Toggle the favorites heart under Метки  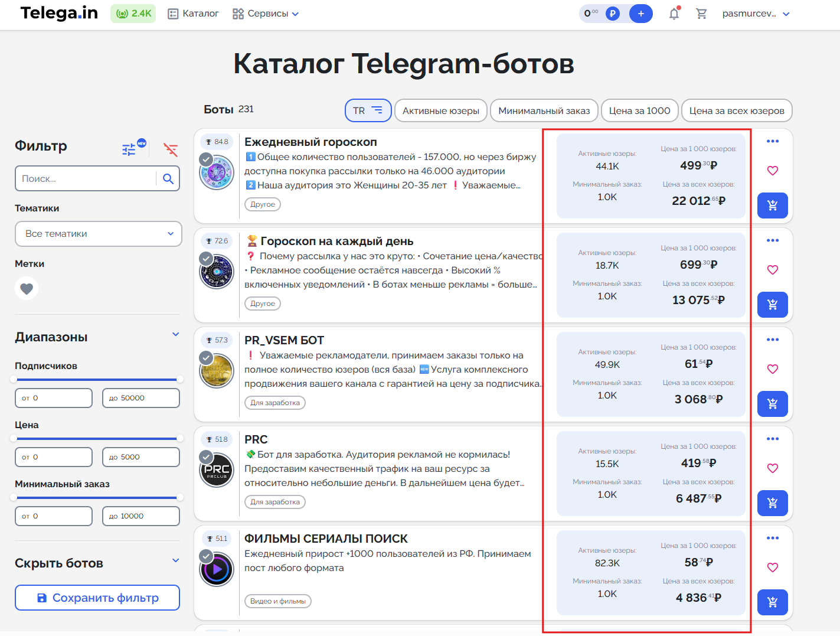27,289
